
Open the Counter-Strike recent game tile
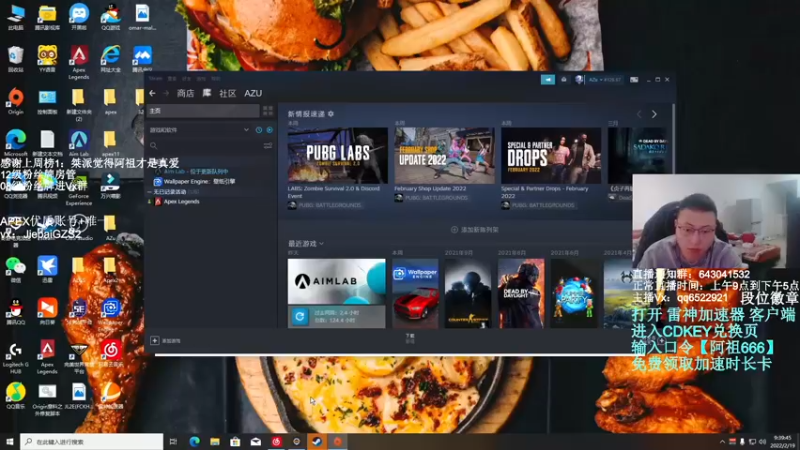coord(468,293)
